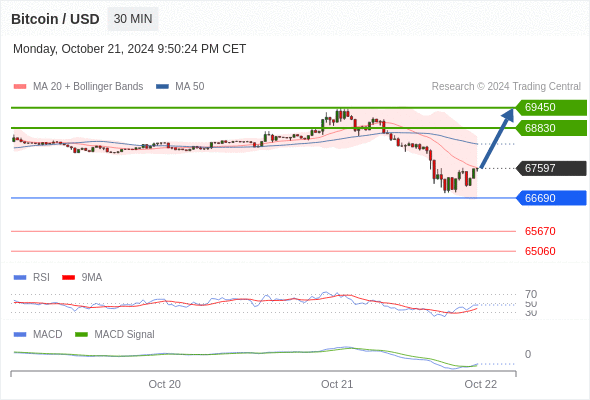This screenshot has height=400, width=590.
Task: Click the pink MA 20 + Bollinger Bands legend swatch
Action: pyautogui.click(x=20, y=87)
